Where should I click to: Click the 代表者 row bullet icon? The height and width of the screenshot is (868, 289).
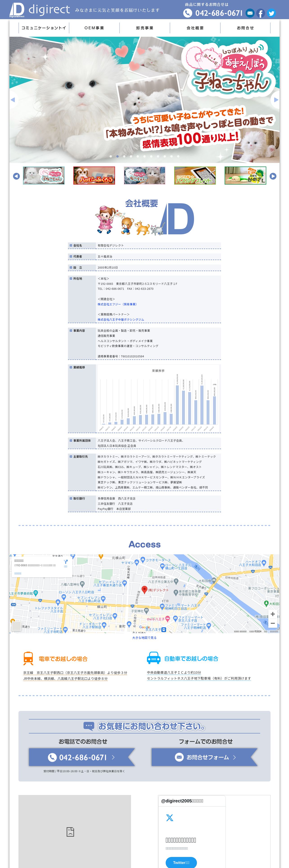click(71, 256)
